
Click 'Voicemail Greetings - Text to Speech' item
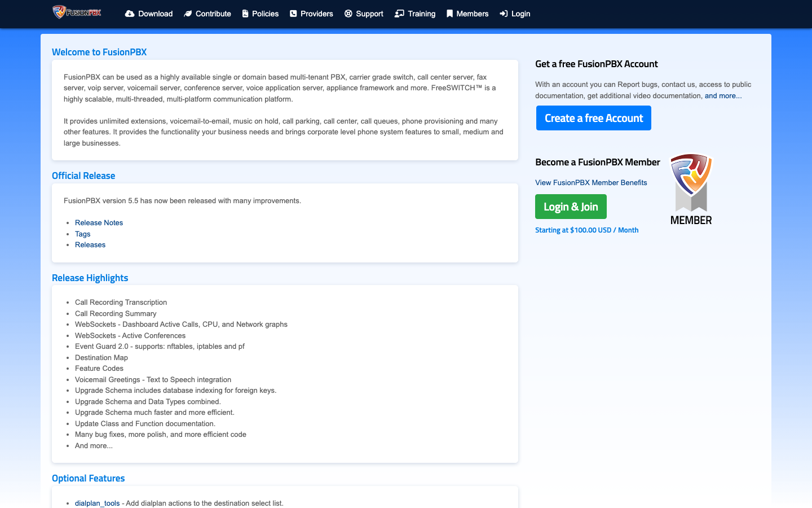click(x=153, y=379)
